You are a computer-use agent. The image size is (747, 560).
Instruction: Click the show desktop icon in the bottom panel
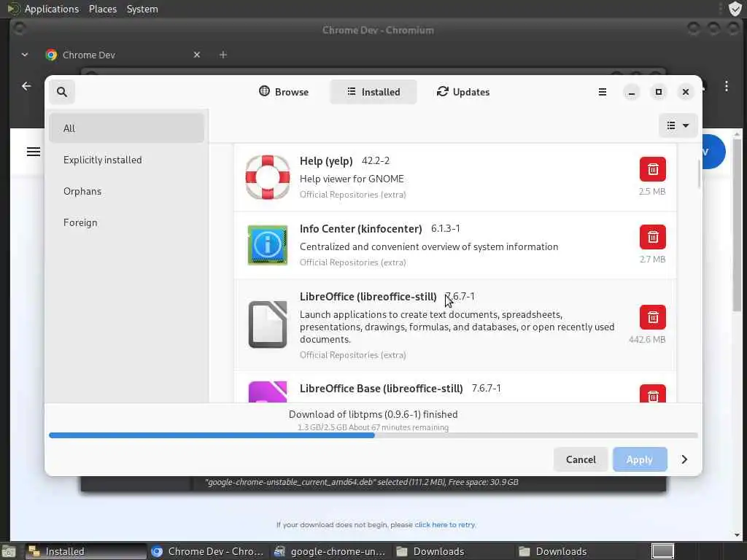click(x=8, y=551)
